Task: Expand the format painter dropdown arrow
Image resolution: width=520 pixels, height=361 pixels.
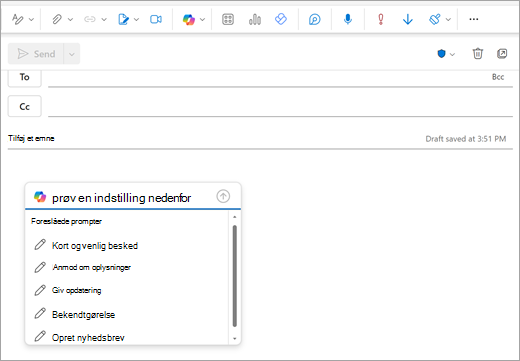Action: pyautogui.click(x=448, y=20)
